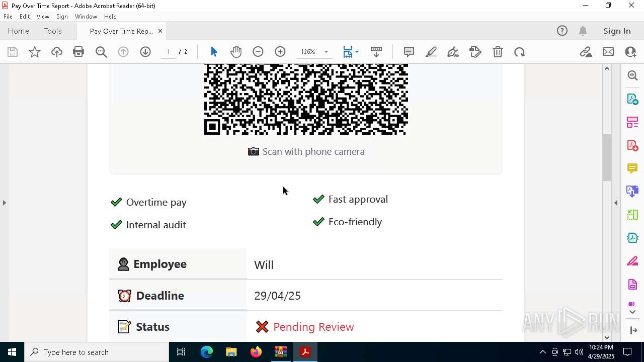Open the Comment tool in sidebar
Image resolution: width=644 pixels, height=362 pixels.
tap(632, 168)
